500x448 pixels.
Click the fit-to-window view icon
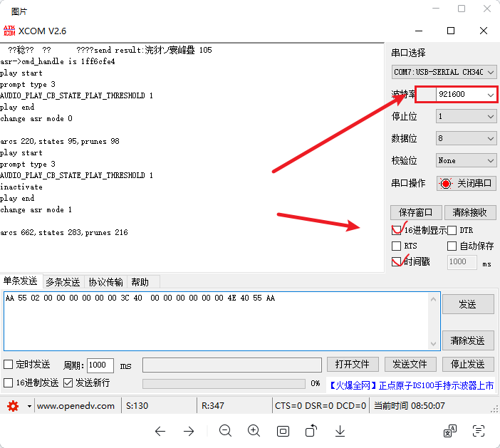coord(283,432)
